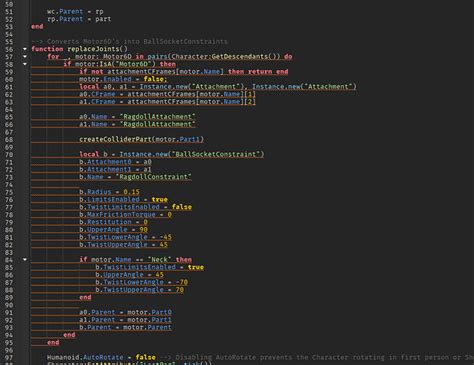Click line number 84 in the gutter
This screenshot has height=365, width=474.
tap(9, 260)
